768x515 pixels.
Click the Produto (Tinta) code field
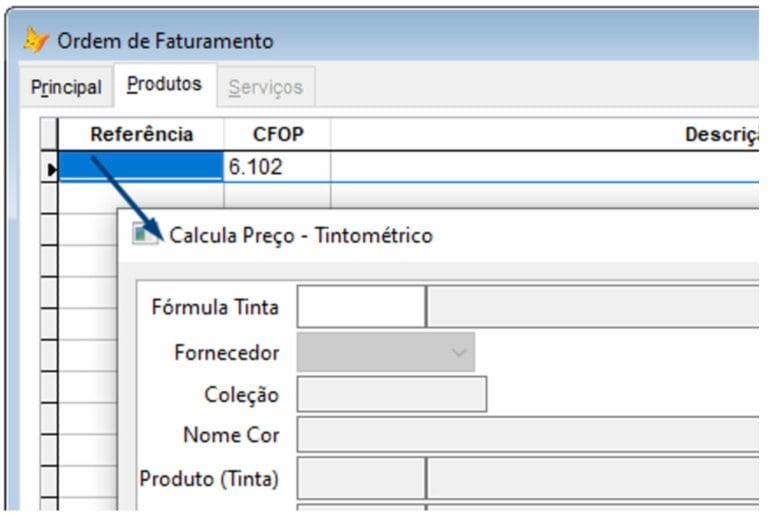tap(361, 478)
